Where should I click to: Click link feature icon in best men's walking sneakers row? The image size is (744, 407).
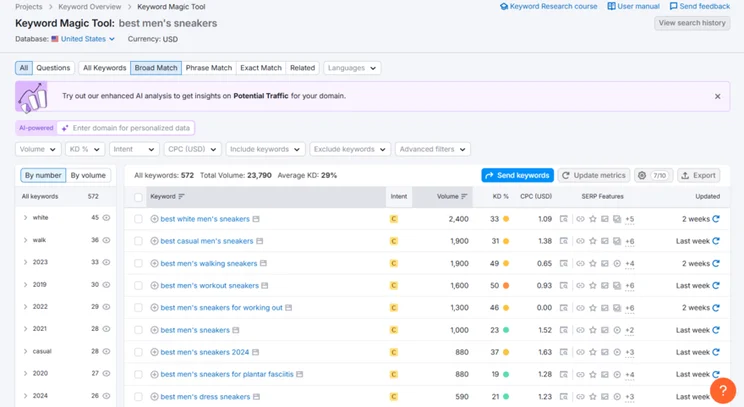(580, 263)
